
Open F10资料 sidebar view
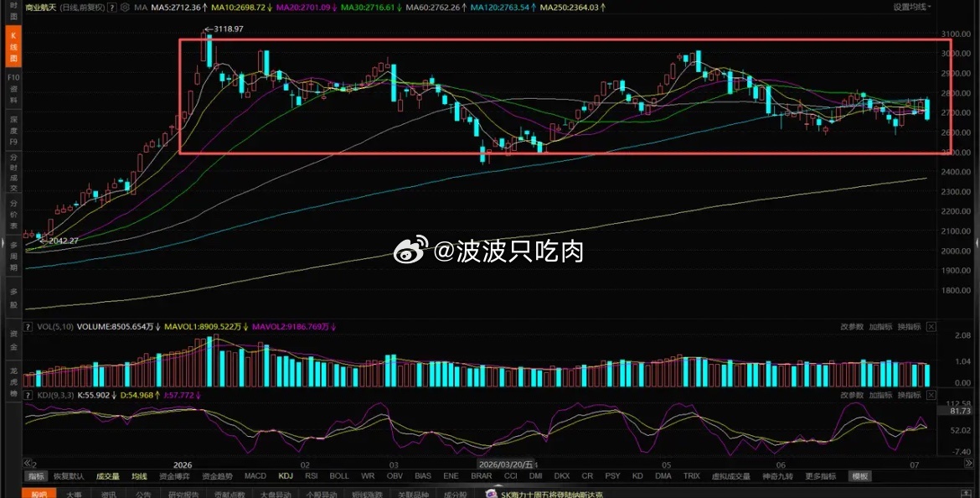click(12, 88)
